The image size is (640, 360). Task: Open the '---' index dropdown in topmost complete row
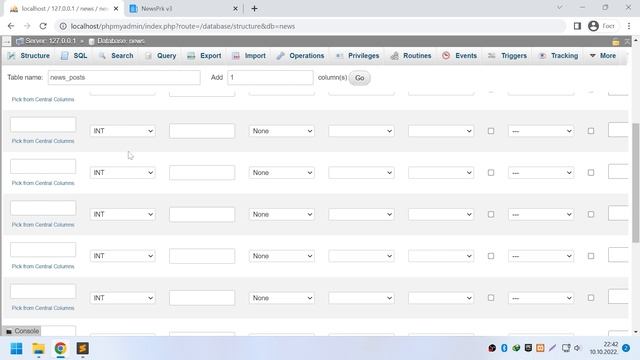(541, 131)
